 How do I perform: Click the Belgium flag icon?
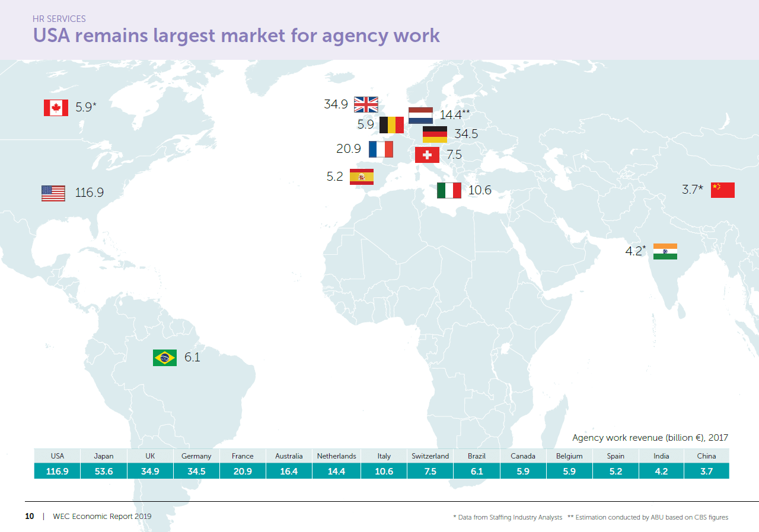click(x=391, y=125)
